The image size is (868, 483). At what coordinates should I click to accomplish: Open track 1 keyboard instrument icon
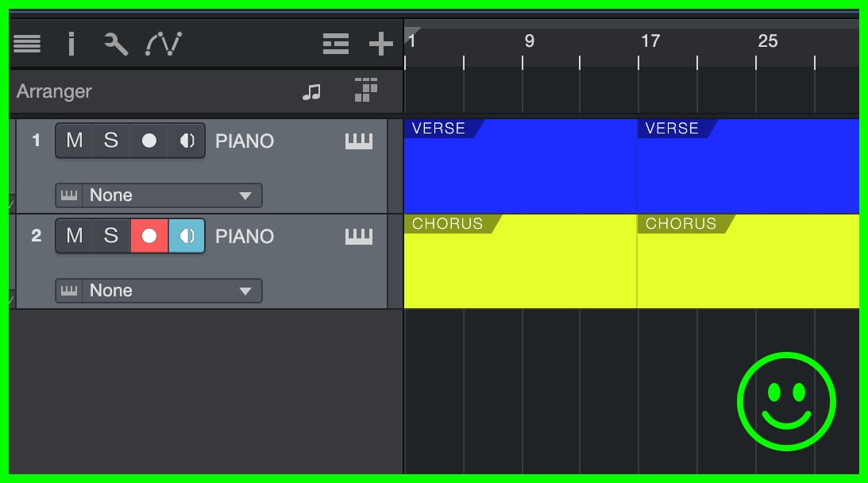click(x=359, y=141)
